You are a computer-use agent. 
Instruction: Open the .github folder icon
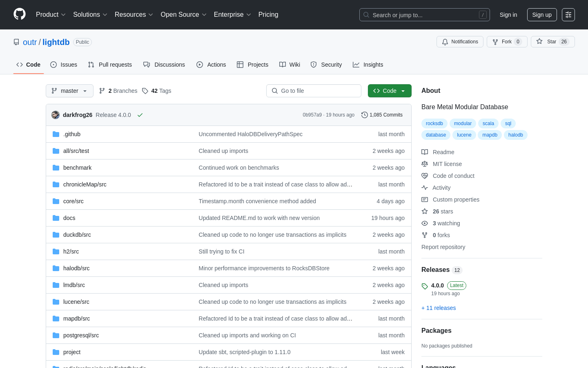point(56,134)
